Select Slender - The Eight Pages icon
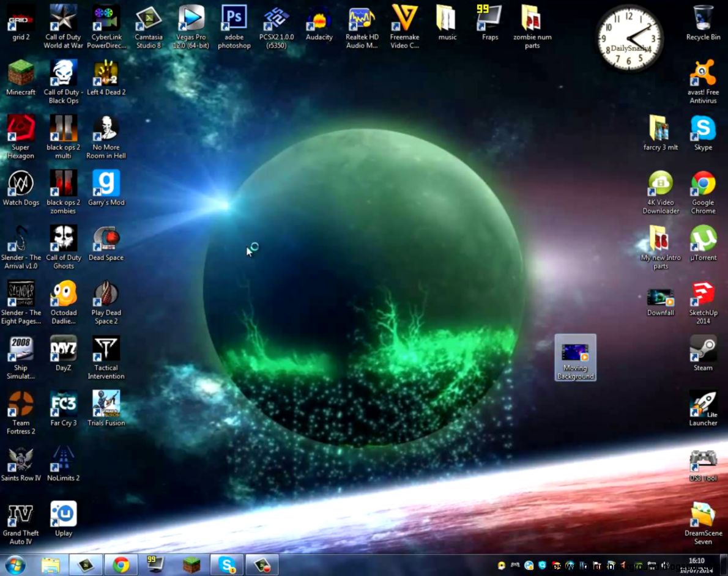 (20, 301)
